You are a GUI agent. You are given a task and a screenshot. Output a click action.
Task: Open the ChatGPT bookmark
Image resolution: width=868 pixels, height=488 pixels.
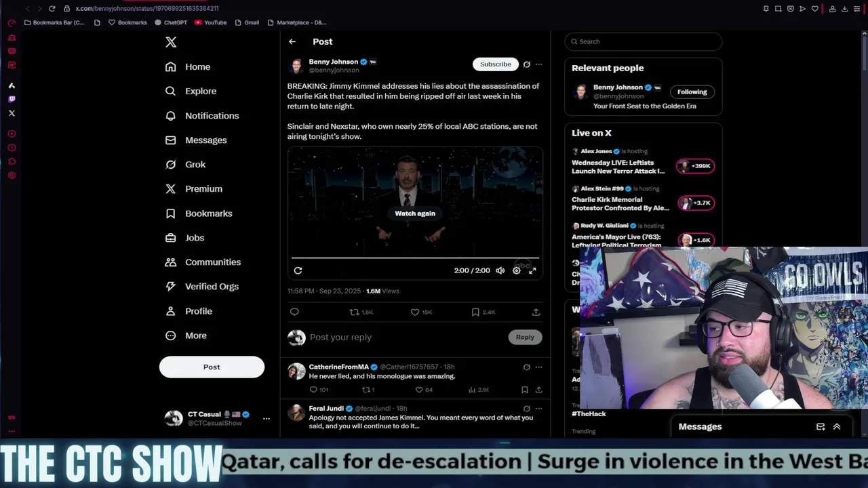click(x=170, y=22)
